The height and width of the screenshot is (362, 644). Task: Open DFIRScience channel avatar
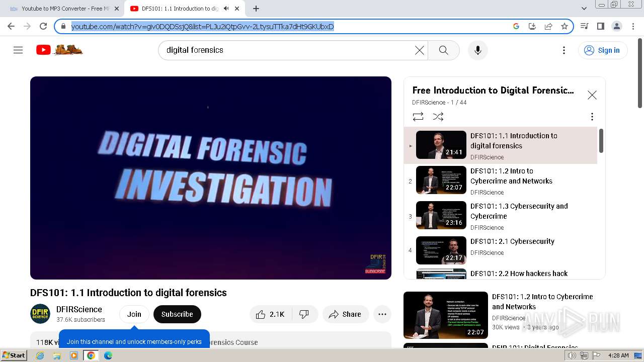tap(40, 314)
